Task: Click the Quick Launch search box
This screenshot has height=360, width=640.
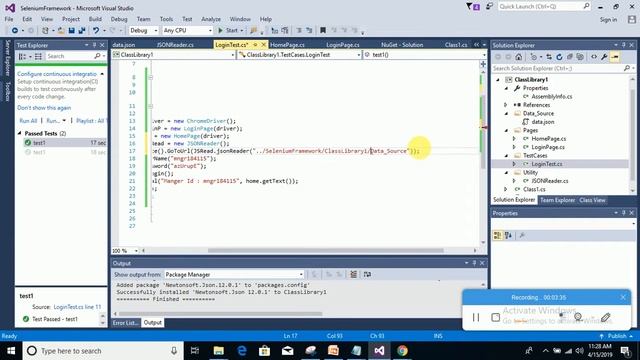Action: 544,7
